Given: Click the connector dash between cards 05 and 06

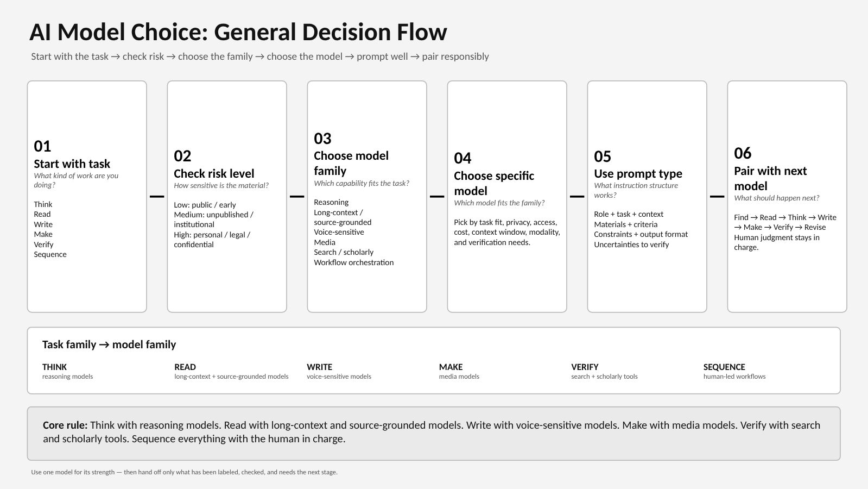Looking at the screenshot, I should point(717,196).
